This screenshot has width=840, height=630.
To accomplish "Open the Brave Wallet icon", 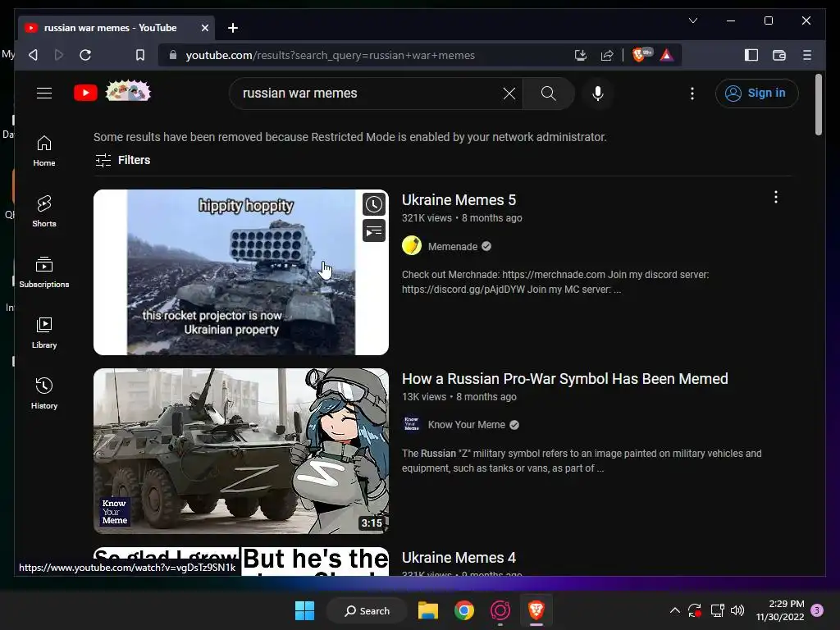I will (x=779, y=55).
